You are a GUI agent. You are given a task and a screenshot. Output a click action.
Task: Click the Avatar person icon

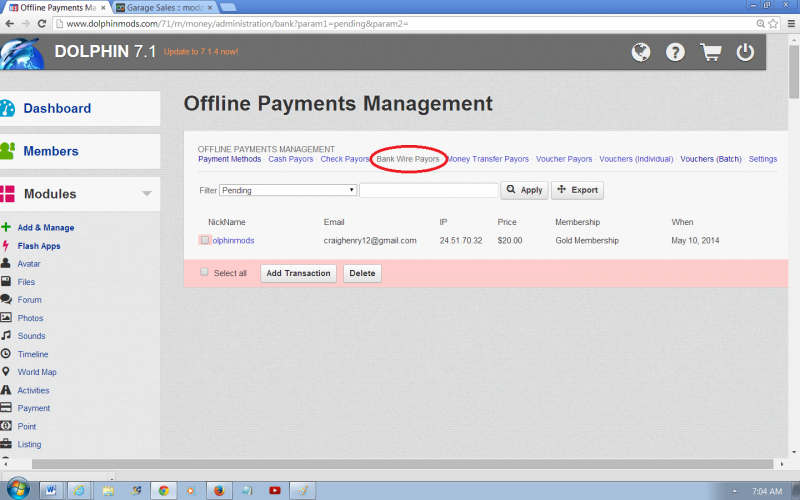[6, 263]
